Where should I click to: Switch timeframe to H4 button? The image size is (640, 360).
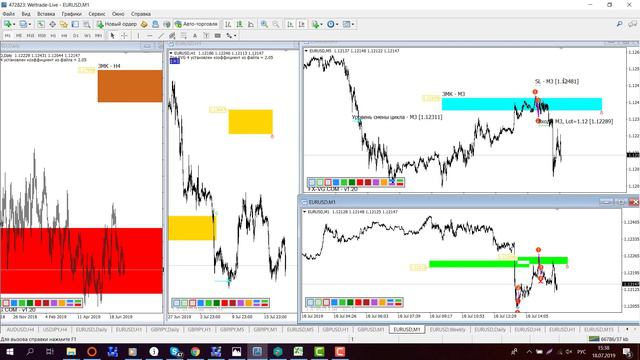(x=64, y=36)
